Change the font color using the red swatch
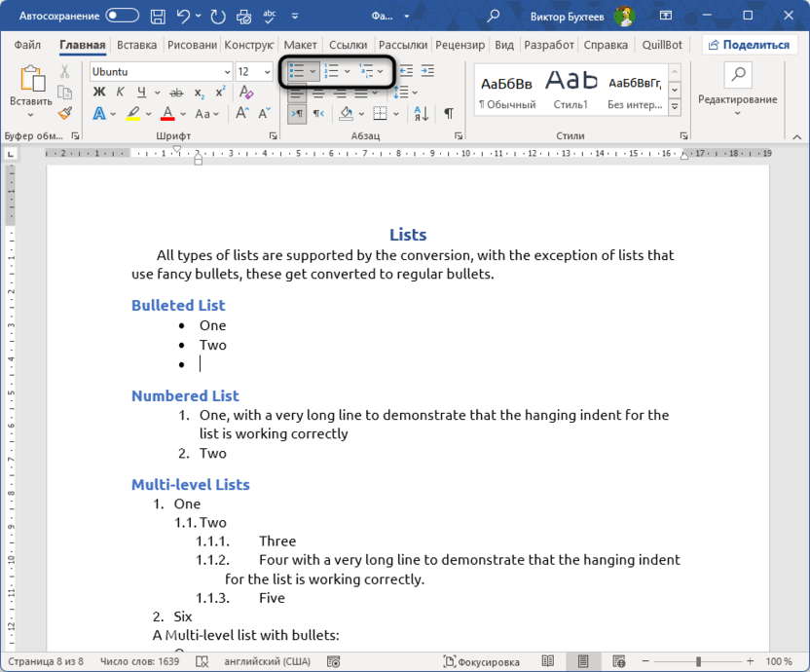The image size is (810, 672). point(166,114)
